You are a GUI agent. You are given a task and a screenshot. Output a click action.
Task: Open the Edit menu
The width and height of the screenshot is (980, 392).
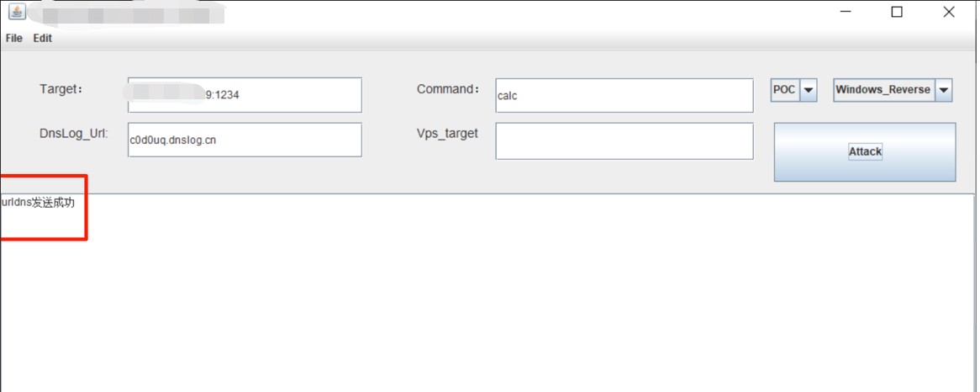point(43,38)
